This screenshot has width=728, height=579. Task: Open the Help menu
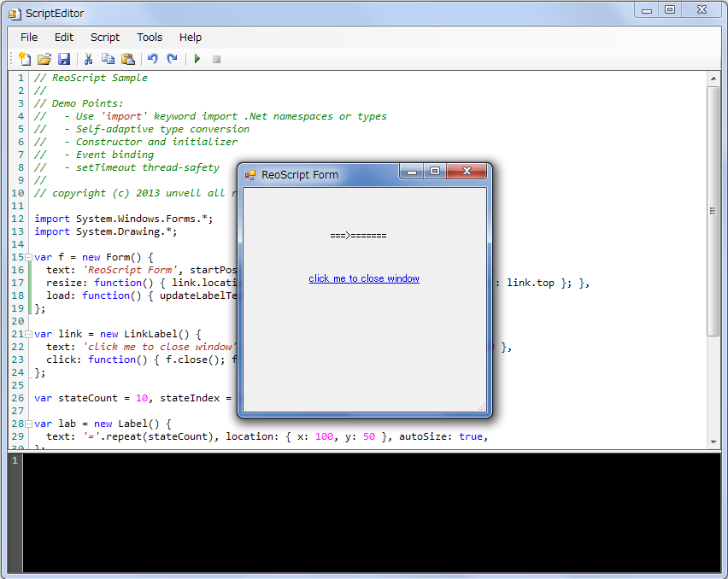click(191, 37)
